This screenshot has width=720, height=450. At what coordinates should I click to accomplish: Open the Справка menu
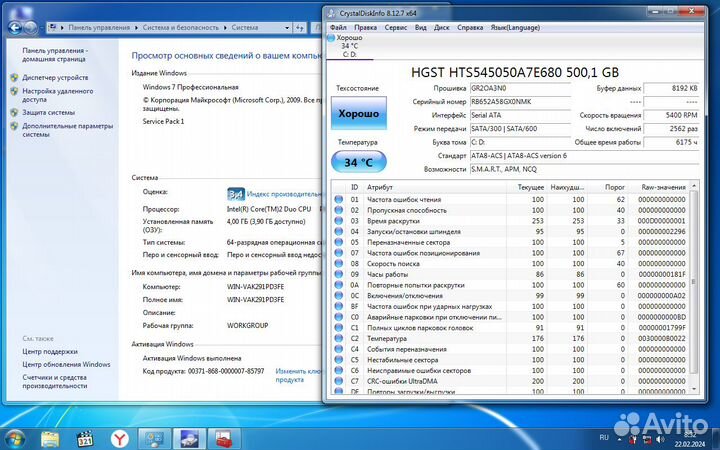point(470,28)
